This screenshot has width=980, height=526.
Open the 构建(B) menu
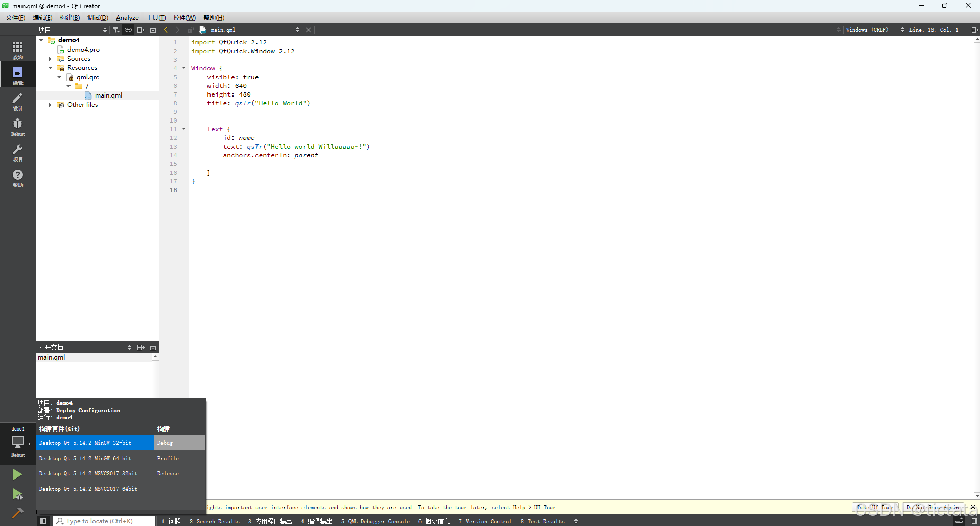tap(69, 18)
